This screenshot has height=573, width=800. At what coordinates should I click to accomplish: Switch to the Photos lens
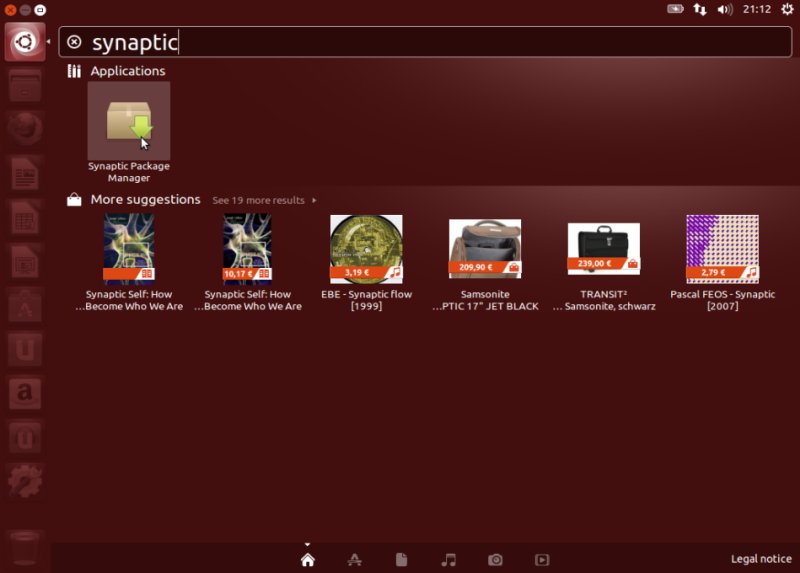click(495, 560)
